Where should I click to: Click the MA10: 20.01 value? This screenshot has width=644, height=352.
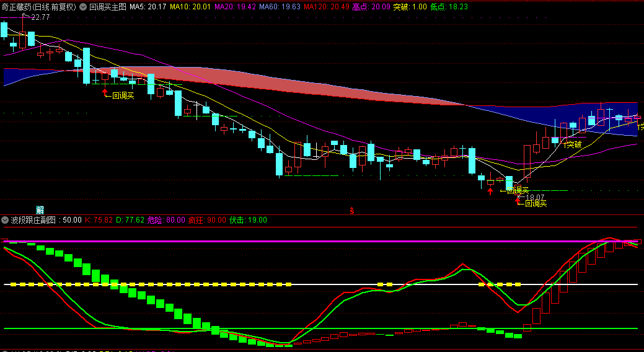click(190, 7)
